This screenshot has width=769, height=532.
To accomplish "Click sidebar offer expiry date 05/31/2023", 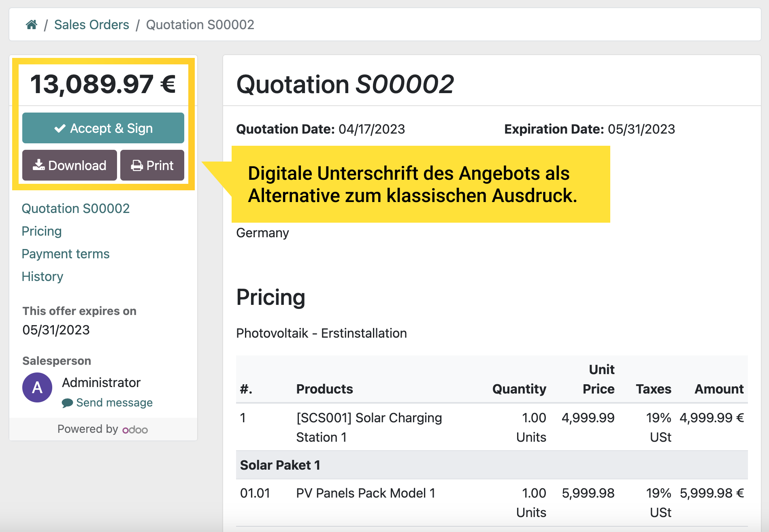I will point(56,330).
